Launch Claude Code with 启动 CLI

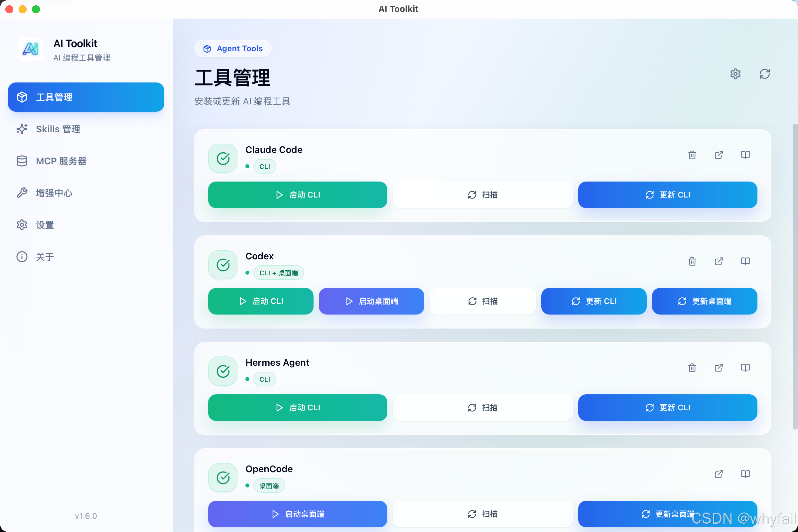298,195
